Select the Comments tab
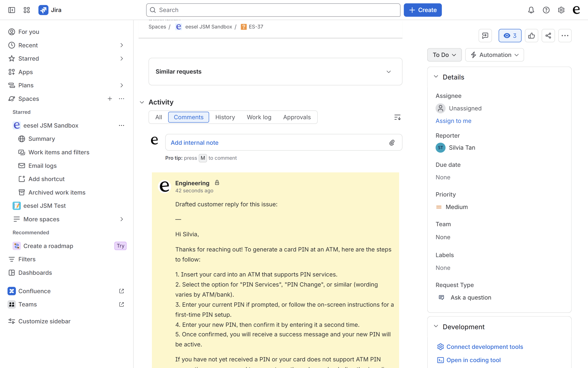 pyautogui.click(x=188, y=117)
